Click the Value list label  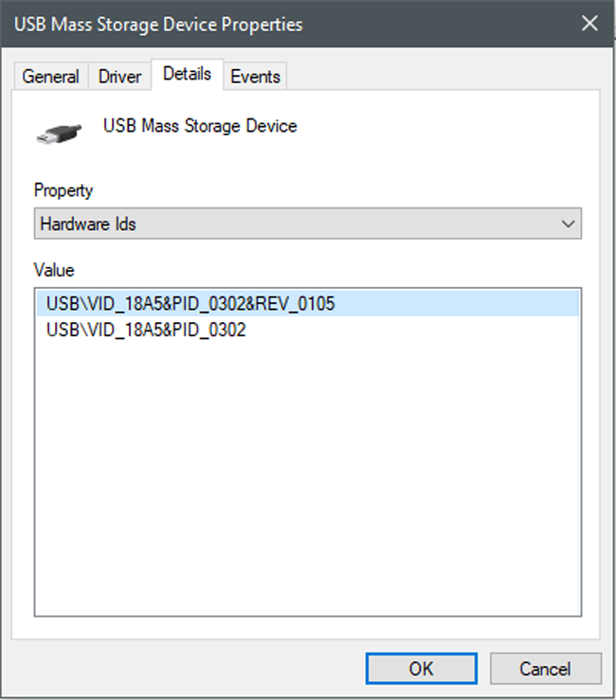click(x=54, y=271)
